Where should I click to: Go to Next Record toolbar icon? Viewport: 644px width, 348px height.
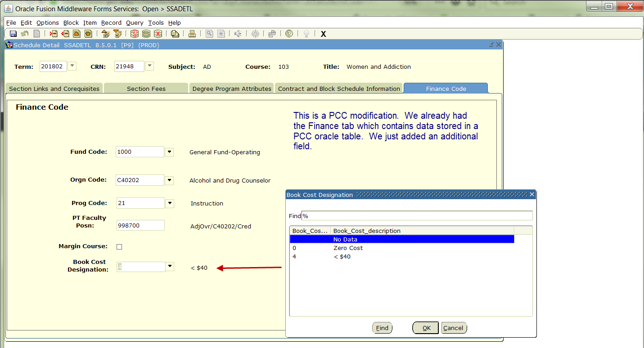click(x=88, y=34)
